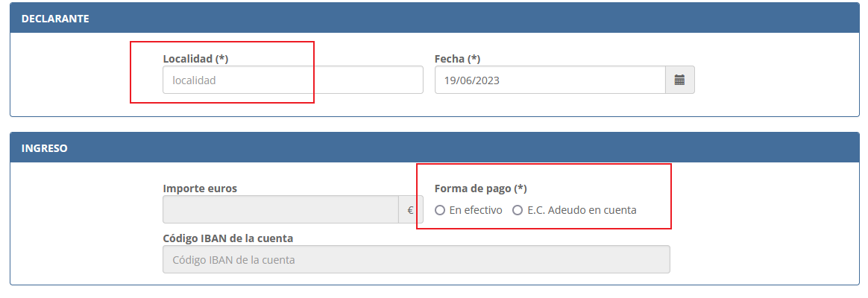This screenshot has height=298, width=868.
Task: Click the required asterisk after Forma de pago
Action: [521, 188]
